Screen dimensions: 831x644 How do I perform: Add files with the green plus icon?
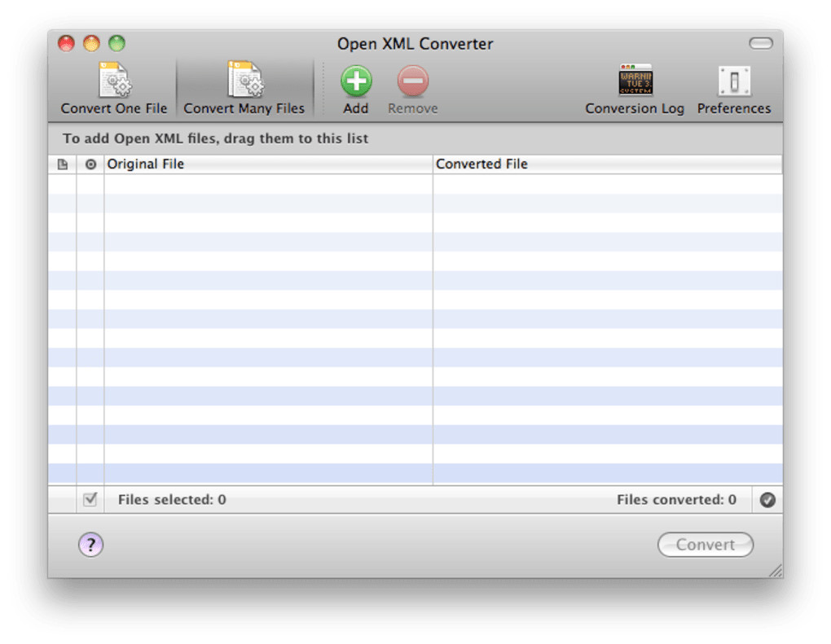click(x=356, y=81)
